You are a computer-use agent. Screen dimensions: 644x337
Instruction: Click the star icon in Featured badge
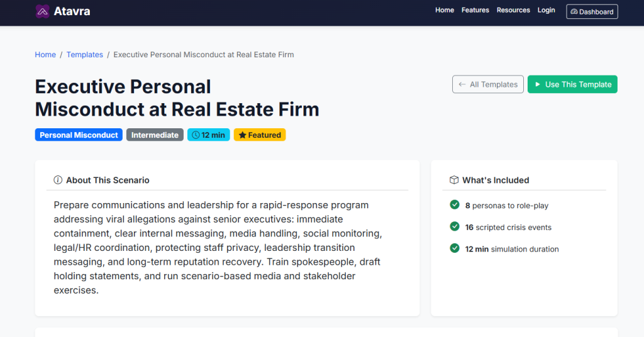coord(242,135)
